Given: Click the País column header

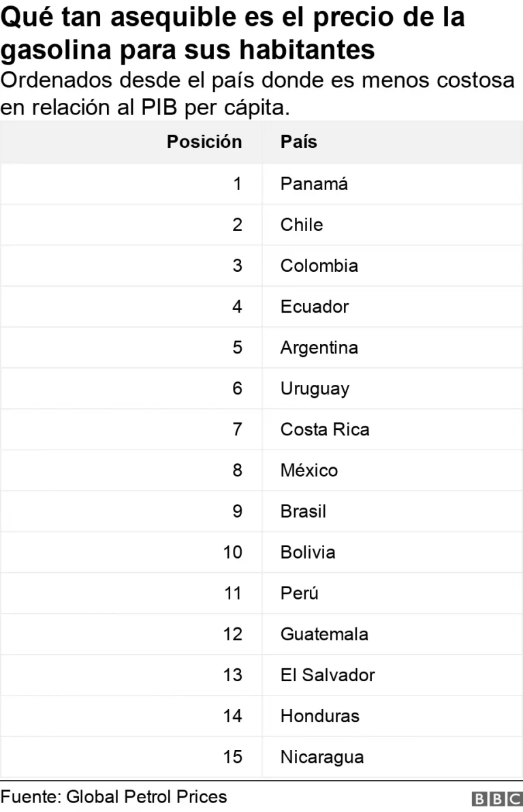Looking at the screenshot, I should tap(299, 142).
